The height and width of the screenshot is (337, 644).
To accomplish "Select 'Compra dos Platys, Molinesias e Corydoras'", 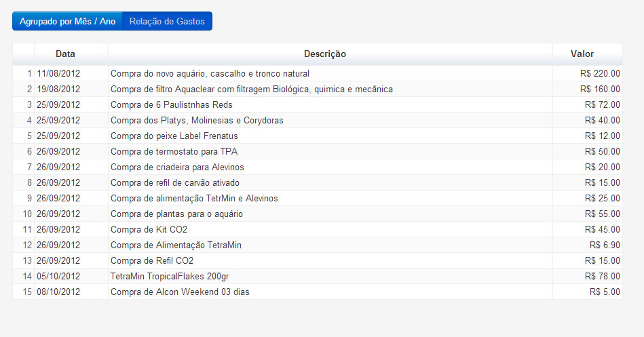I will coord(197,121).
